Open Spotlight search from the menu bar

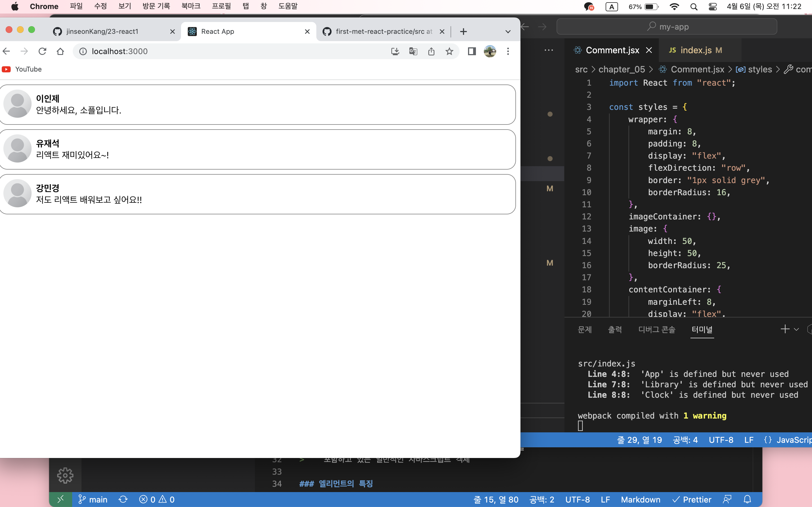coord(694,6)
